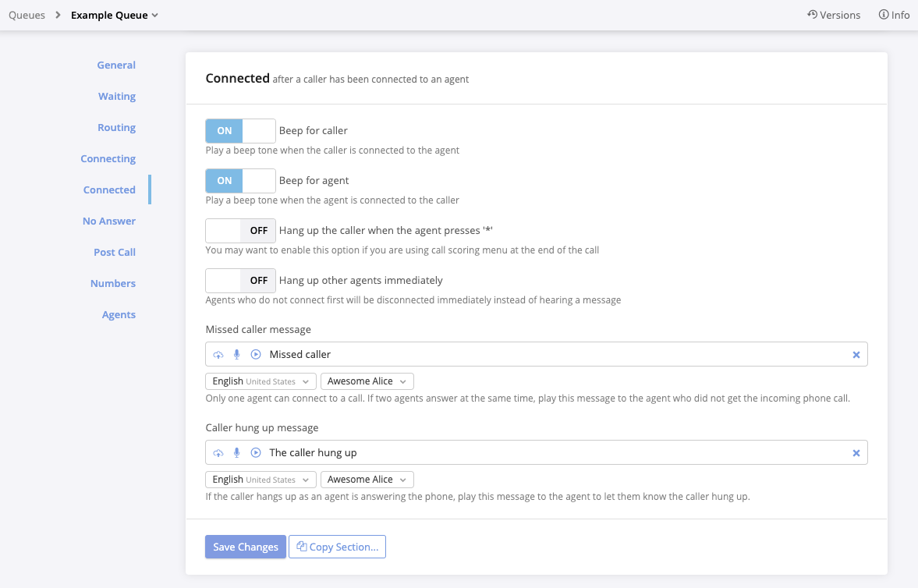Turn off Beep for agent toggle
Viewport: 918px width, 588px height.
tap(240, 181)
